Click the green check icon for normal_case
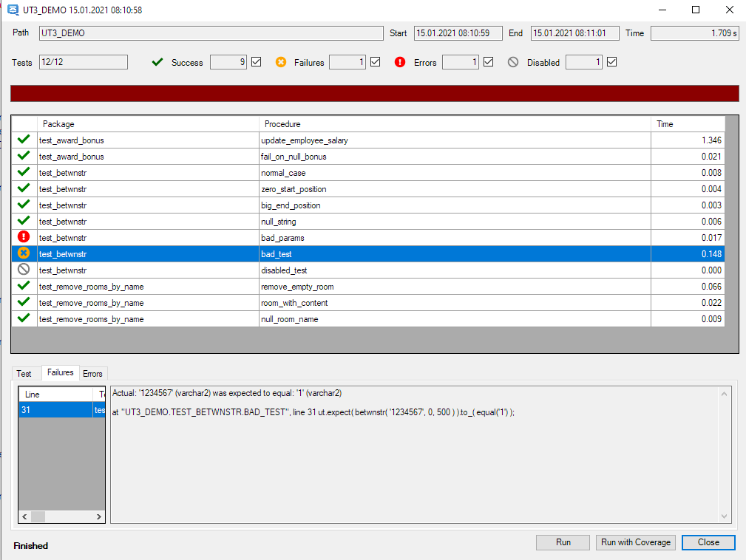Viewport: 746px width, 560px height. coord(24,171)
